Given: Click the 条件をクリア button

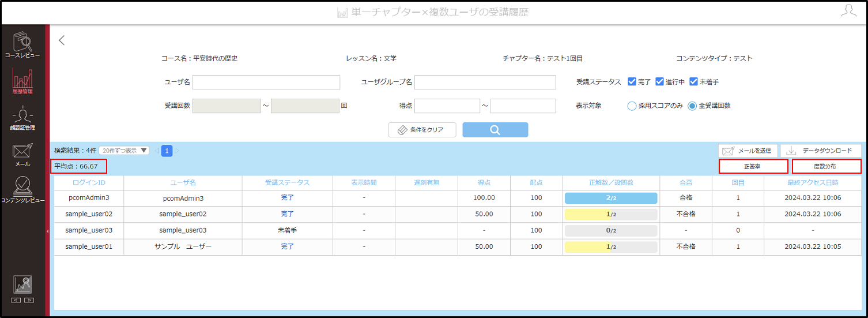Looking at the screenshot, I should [422, 130].
